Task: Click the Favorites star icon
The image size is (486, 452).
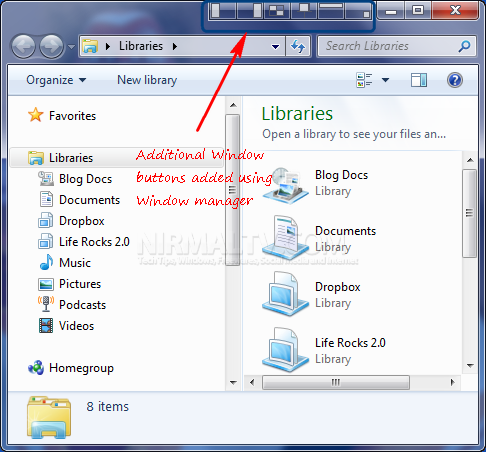Action: pos(36,115)
